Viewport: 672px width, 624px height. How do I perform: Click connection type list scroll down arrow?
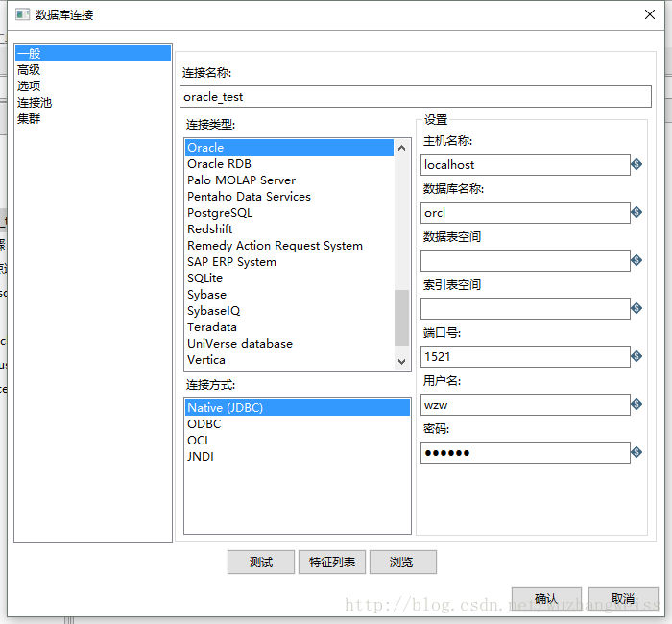401,361
